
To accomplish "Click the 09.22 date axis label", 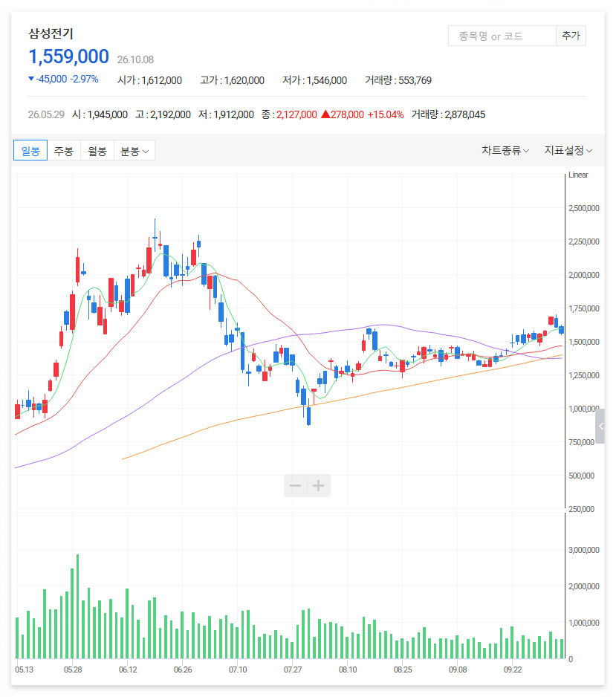I will (513, 670).
